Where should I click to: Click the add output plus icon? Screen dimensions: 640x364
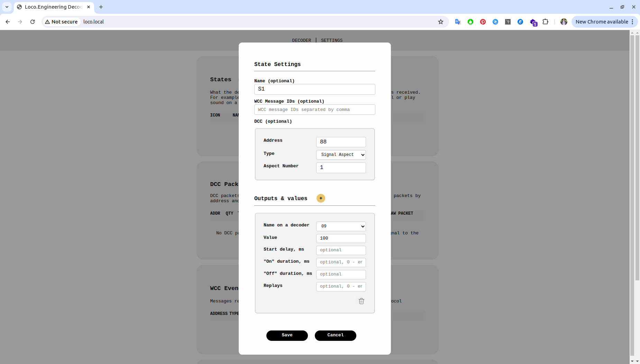tap(321, 198)
